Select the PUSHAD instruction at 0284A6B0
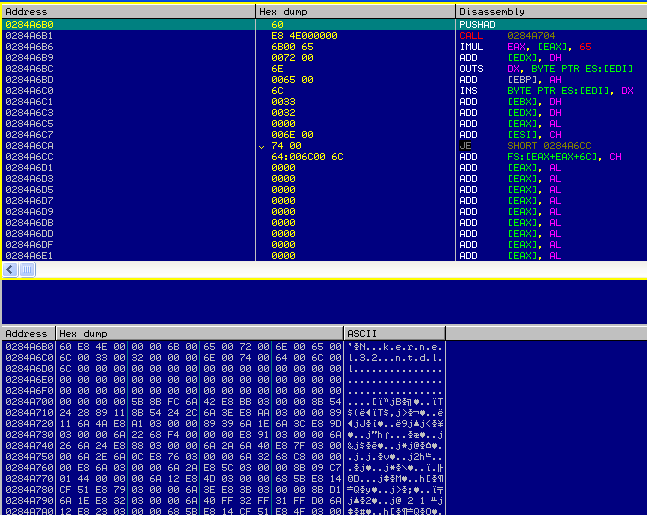Image resolution: width=647 pixels, height=515 pixels. pos(473,24)
